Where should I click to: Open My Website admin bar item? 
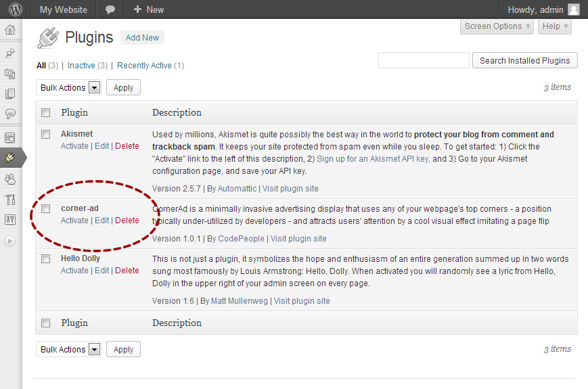coord(64,9)
